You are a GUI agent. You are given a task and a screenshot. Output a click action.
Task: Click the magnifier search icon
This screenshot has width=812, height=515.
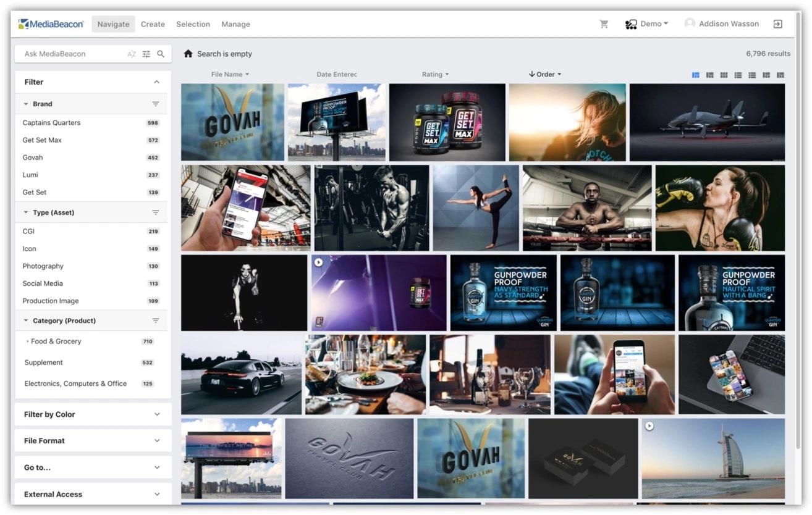[x=161, y=54]
